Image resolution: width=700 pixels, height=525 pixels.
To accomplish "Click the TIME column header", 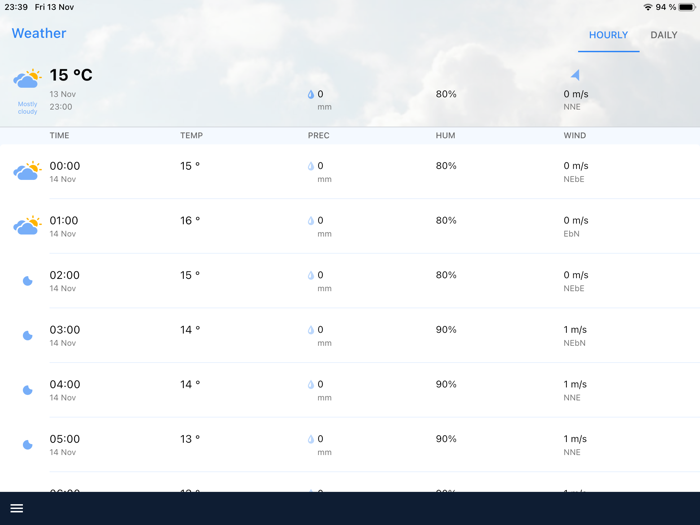I will coord(59,135).
